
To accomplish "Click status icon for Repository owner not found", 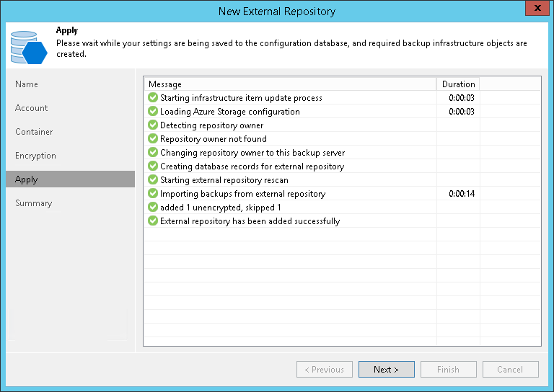I will [x=153, y=139].
